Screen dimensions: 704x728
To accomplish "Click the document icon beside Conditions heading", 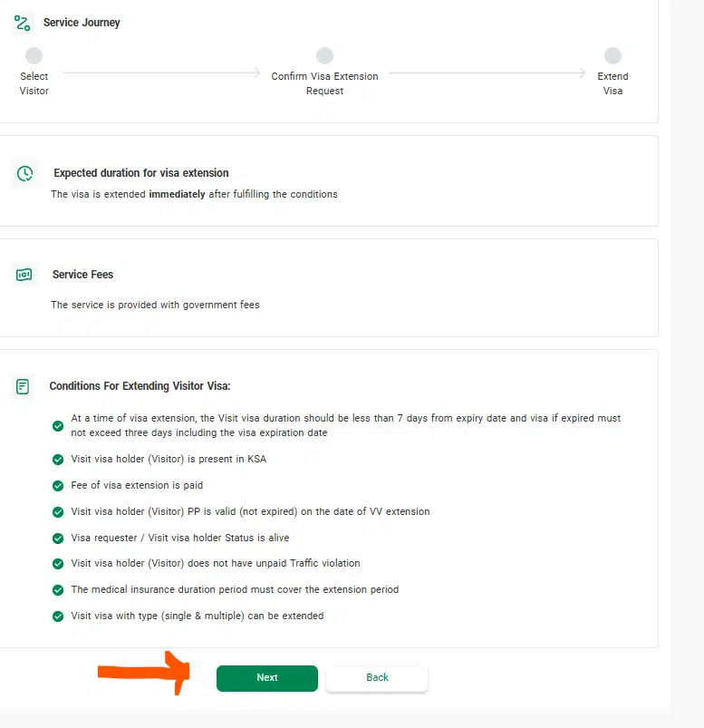I will point(23,386).
